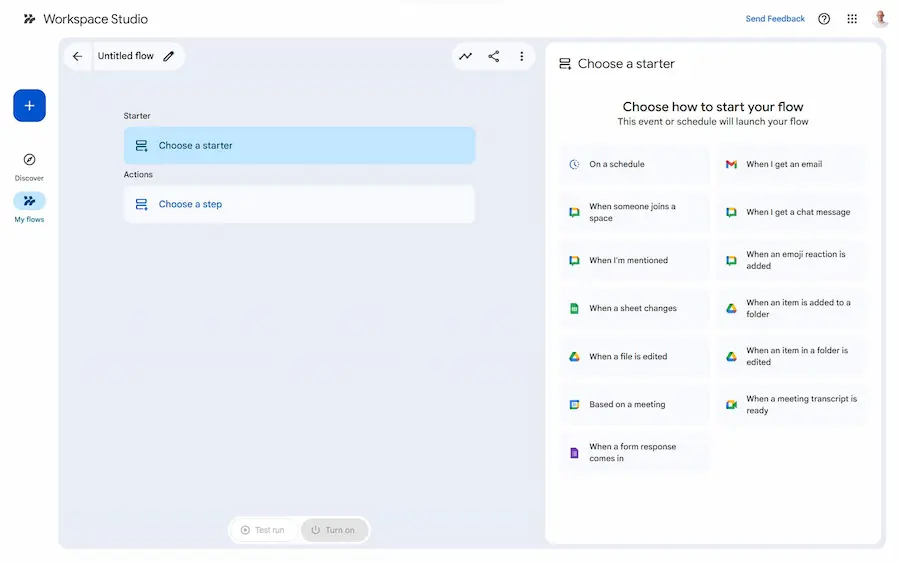Click the Choose a starter panel header icon

coord(565,64)
